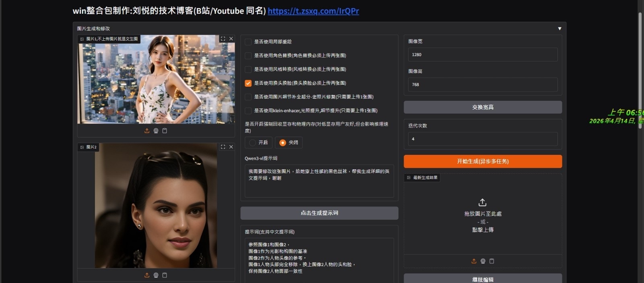Image resolution: width=644 pixels, height=283 pixels.
Task: Enable 是否使用局部重绘 checkbox
Action: 248,42
